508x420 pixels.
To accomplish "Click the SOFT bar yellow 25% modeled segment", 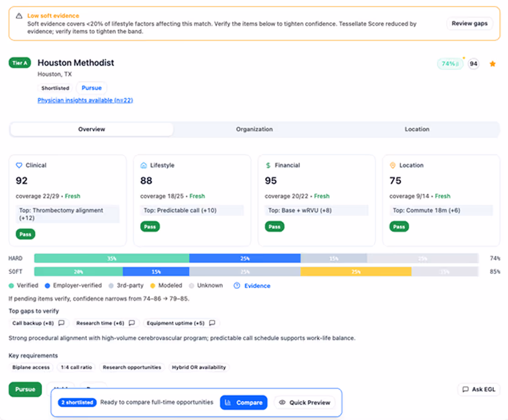I will click(356, 272).
